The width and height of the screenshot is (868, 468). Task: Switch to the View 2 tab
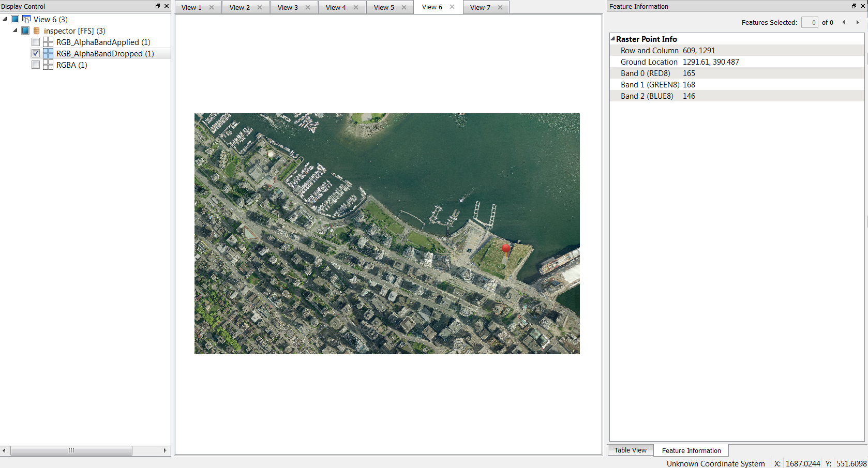pos(240,7)
